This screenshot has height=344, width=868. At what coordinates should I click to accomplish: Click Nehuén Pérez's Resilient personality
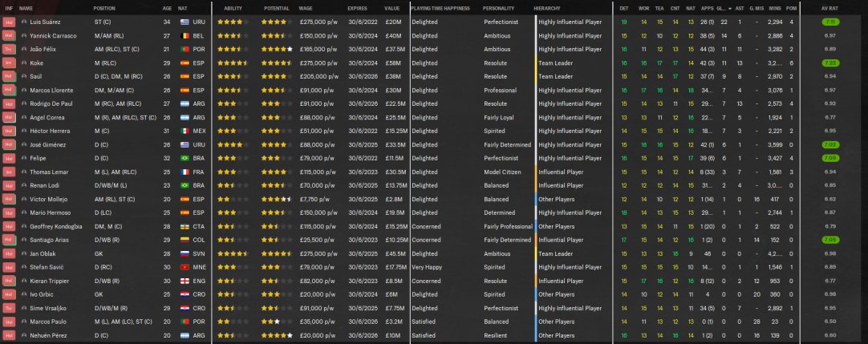pos(495,336)
